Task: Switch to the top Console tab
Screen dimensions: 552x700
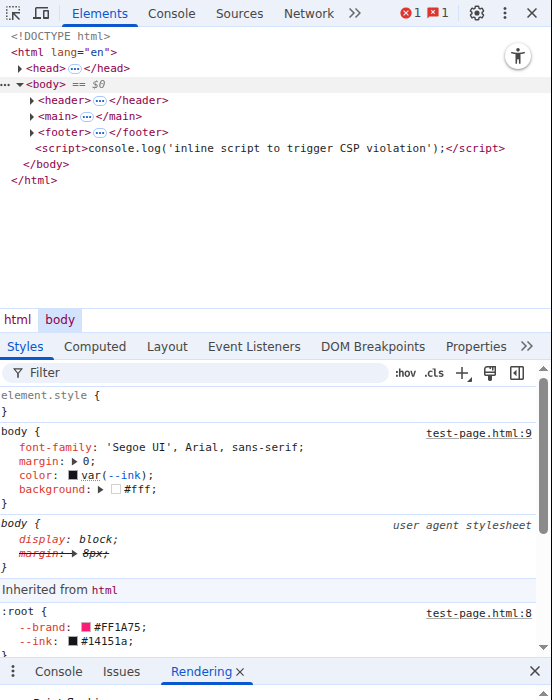Action: pos(171,13)
